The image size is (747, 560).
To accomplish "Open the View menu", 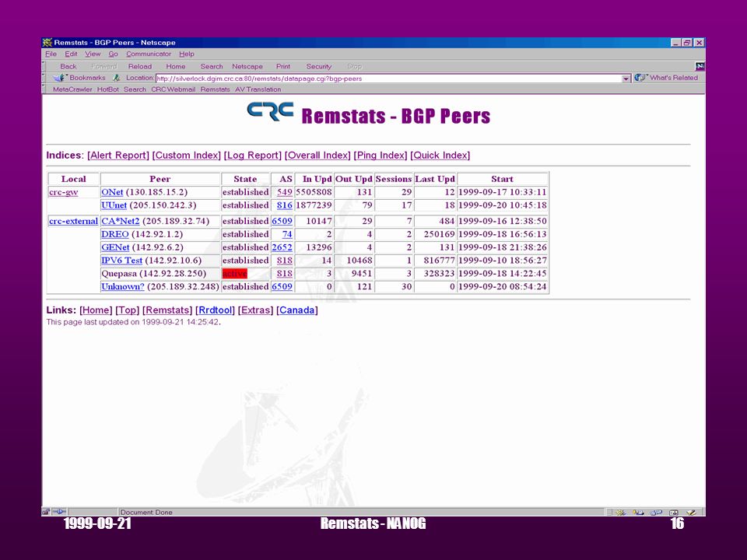I will [x=93, y=54].
